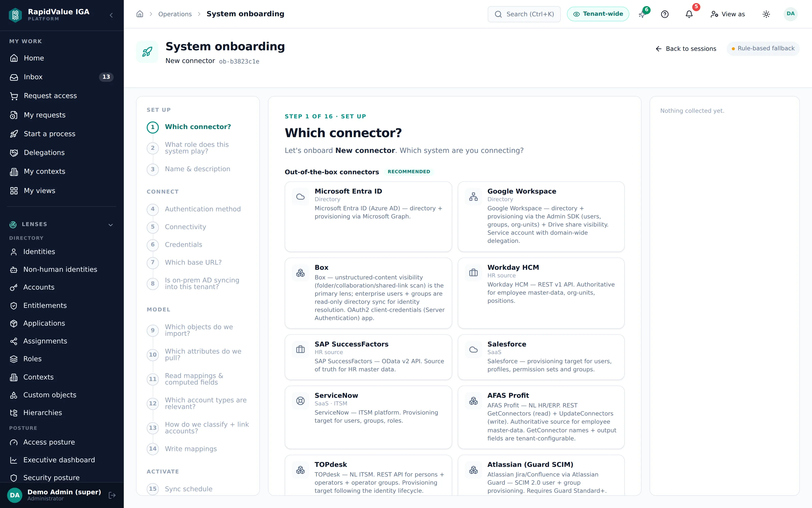Open Accounts lens

click(x=62, y=287)
